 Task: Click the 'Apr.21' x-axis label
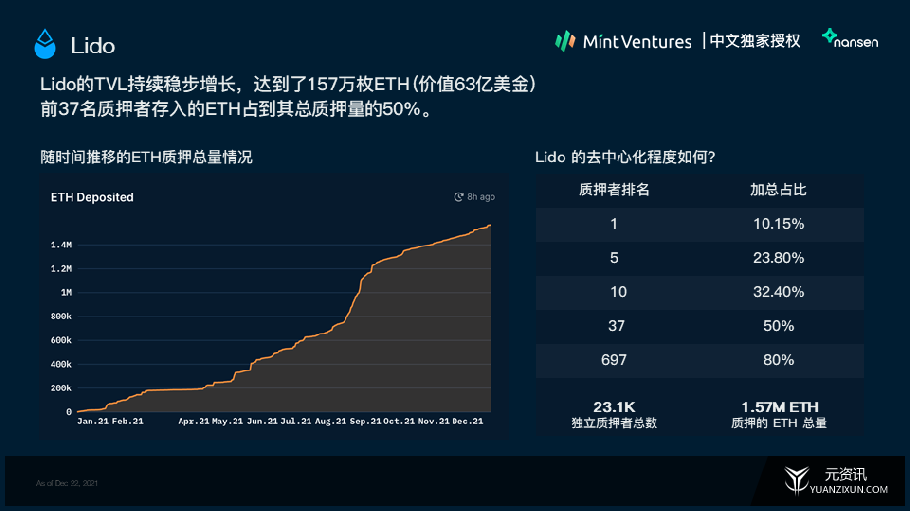[194, 421]
